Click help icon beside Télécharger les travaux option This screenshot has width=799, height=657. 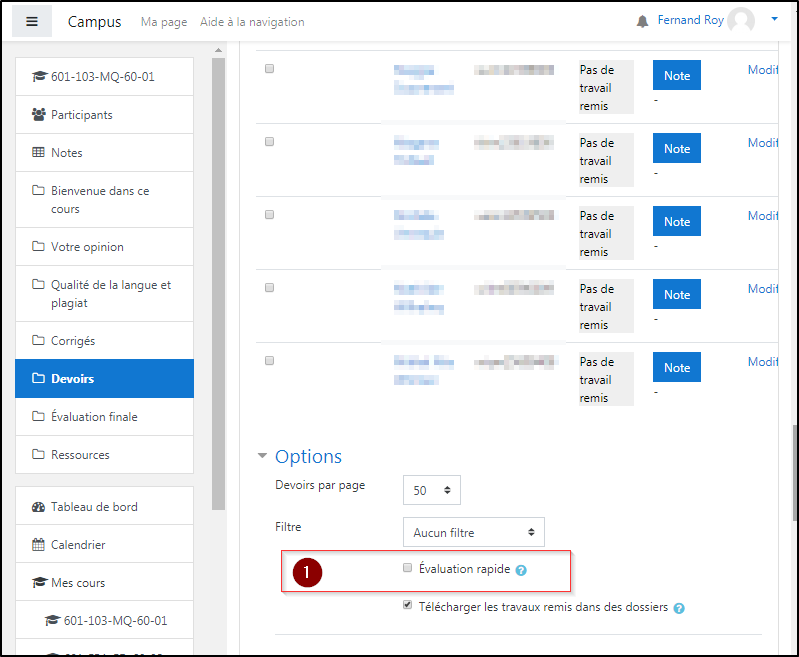pyautogui.click(x=679, y=607)
